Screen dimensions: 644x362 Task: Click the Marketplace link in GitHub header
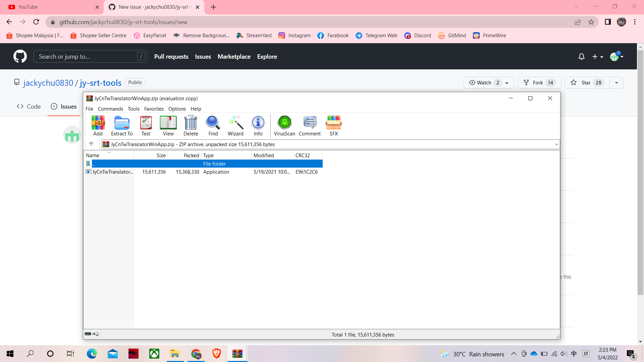point(234,57)
